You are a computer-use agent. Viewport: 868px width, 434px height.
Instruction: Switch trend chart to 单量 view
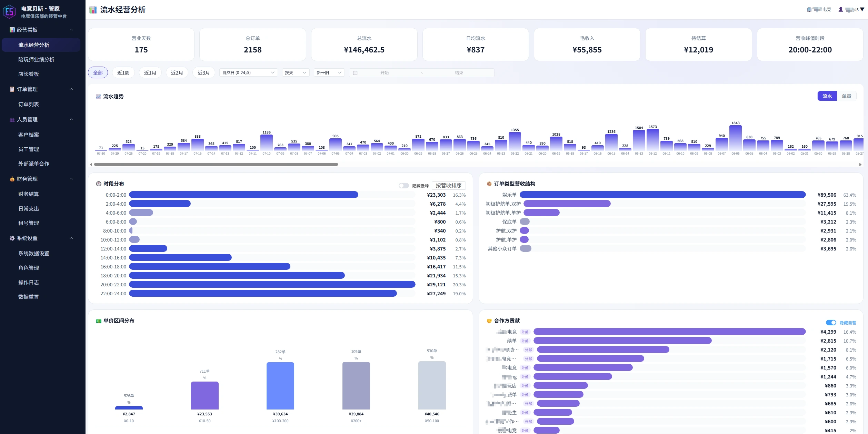[847, 96]
